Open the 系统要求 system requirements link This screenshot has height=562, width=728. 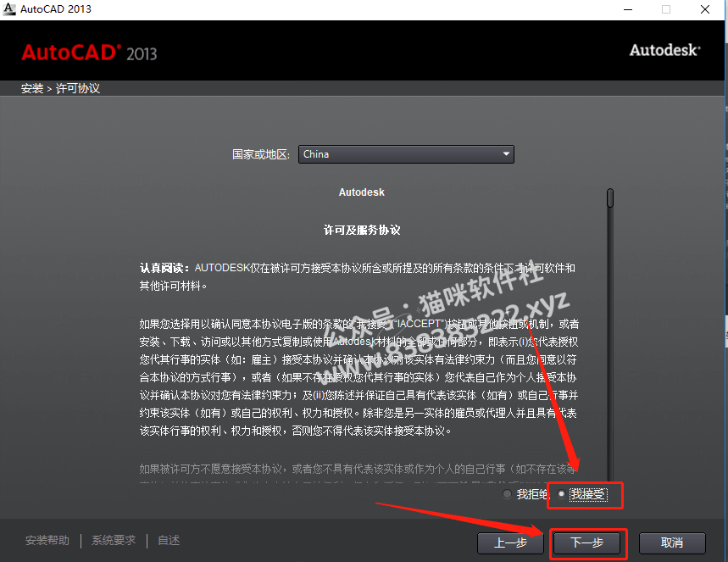coord(114,540)
